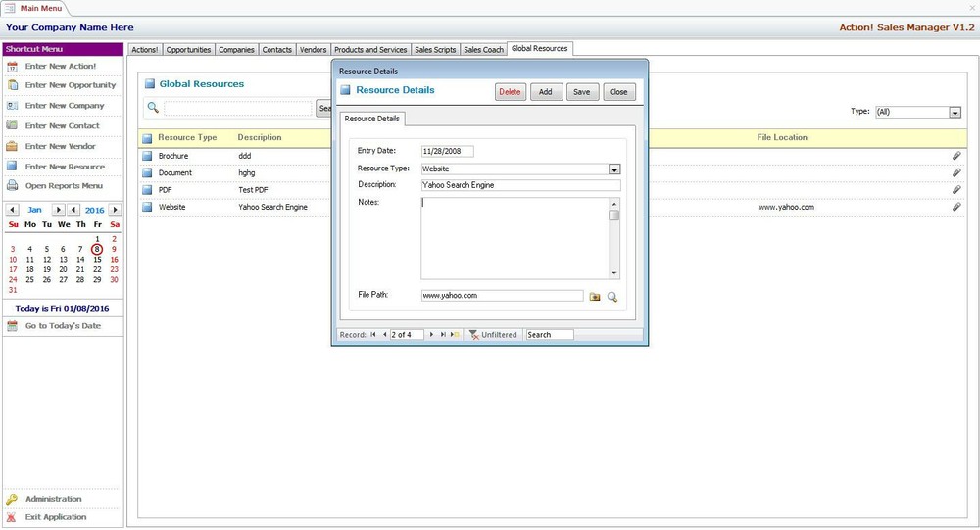Click the Enter New Company icon
This screenshot has width=980, height=530.
[x=12, y=106]
